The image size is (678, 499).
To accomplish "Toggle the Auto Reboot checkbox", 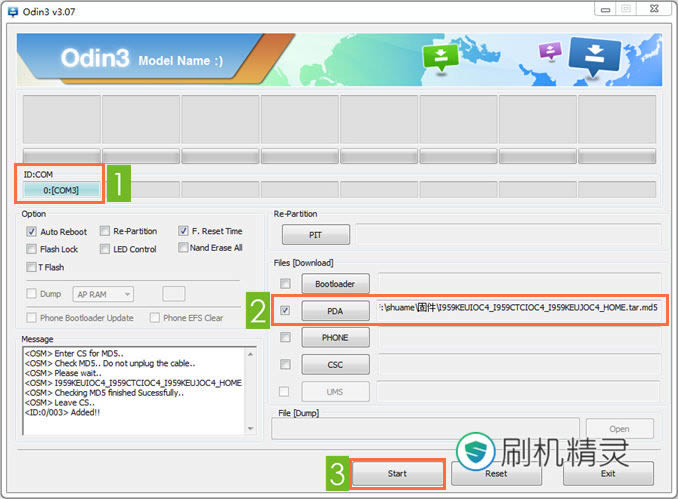I will [x=32, y=231].
